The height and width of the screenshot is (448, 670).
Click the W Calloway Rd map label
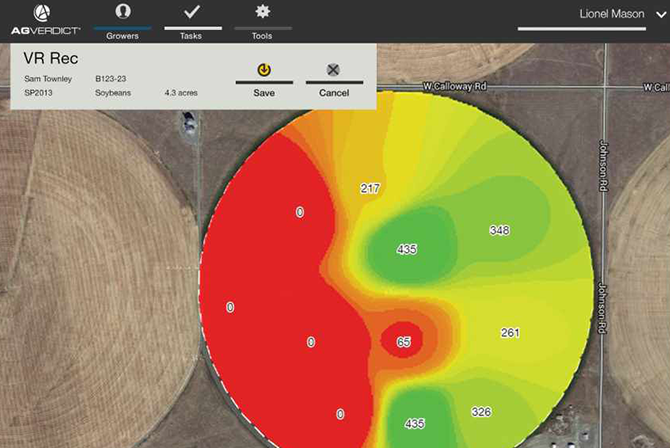coord(455,86)
